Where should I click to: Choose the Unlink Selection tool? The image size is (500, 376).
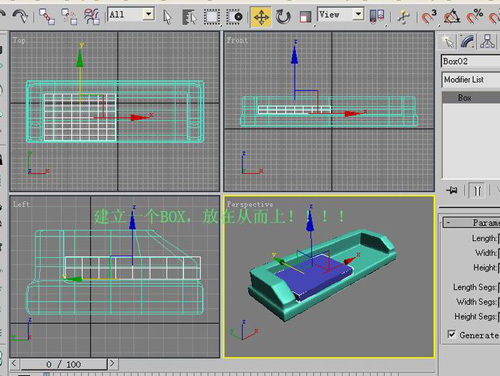coord(69,16)
